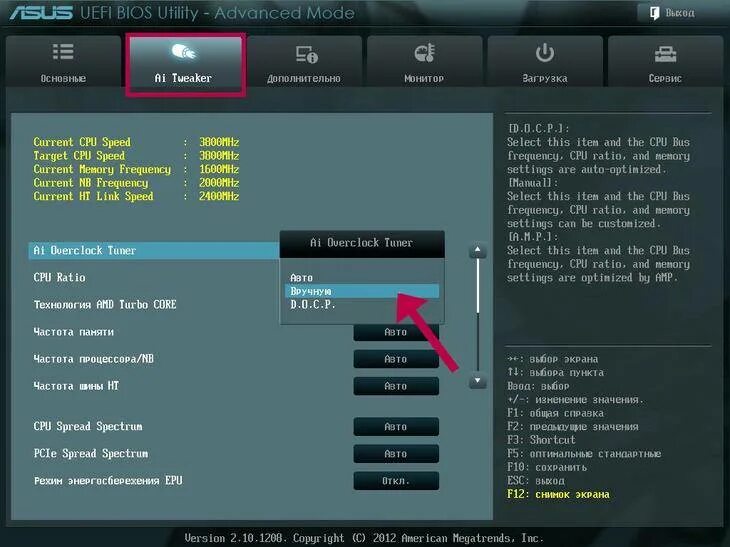Viewport: 730px width, 547px height.
Task: Click the scrollbar down arrow
Action: click(x=477, y=381)
